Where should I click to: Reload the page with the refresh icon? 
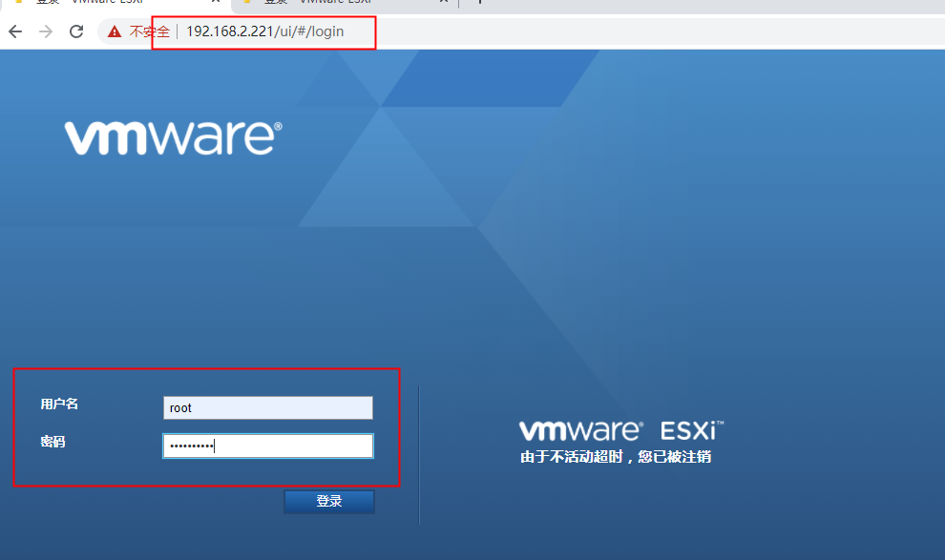(76, 31)
